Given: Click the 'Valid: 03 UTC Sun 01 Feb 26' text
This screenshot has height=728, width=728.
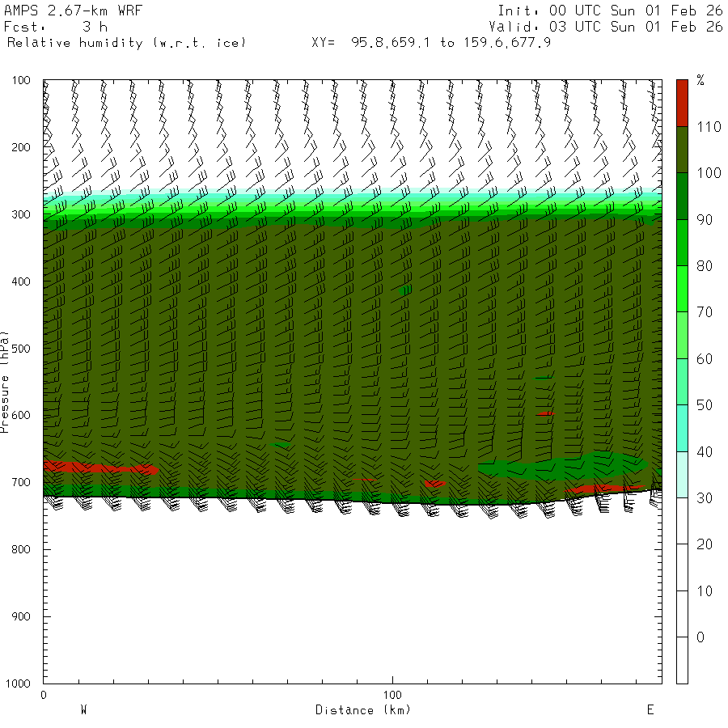Looking at the screenshot, I should (605, 27).
